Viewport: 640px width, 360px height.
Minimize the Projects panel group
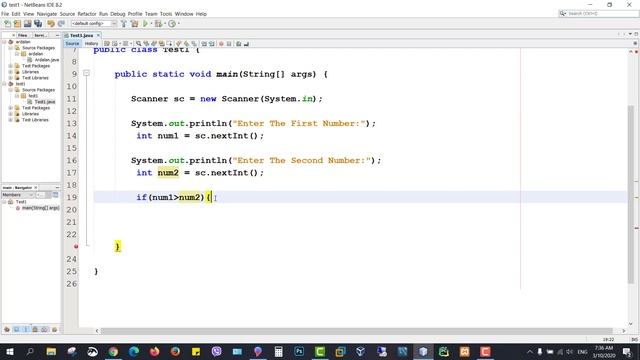pos(57,36)
